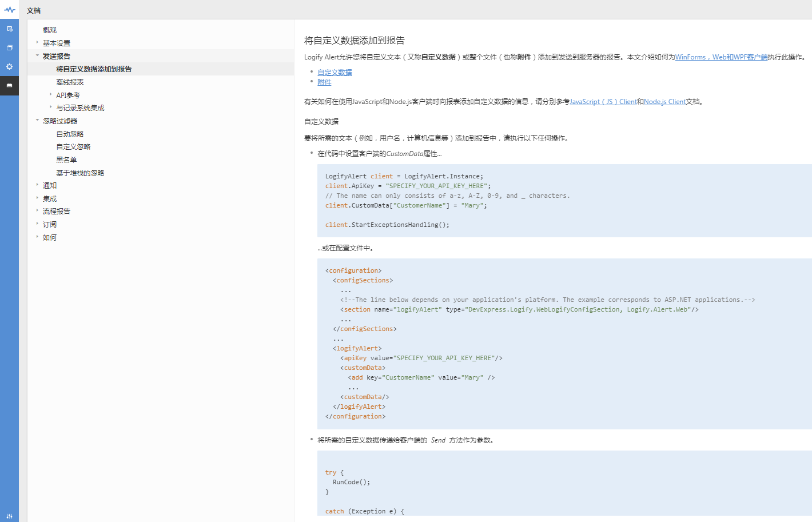812x522 pixels.
Task: Expand the 通知 tree node
Action: pyautogui.click(x=37, y=185)
